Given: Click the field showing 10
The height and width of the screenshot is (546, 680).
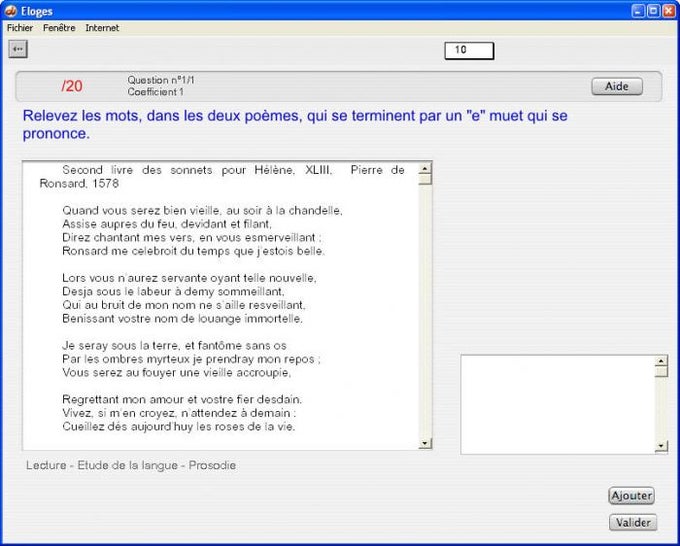Looking at the screenshot, I should pos(469,50).
